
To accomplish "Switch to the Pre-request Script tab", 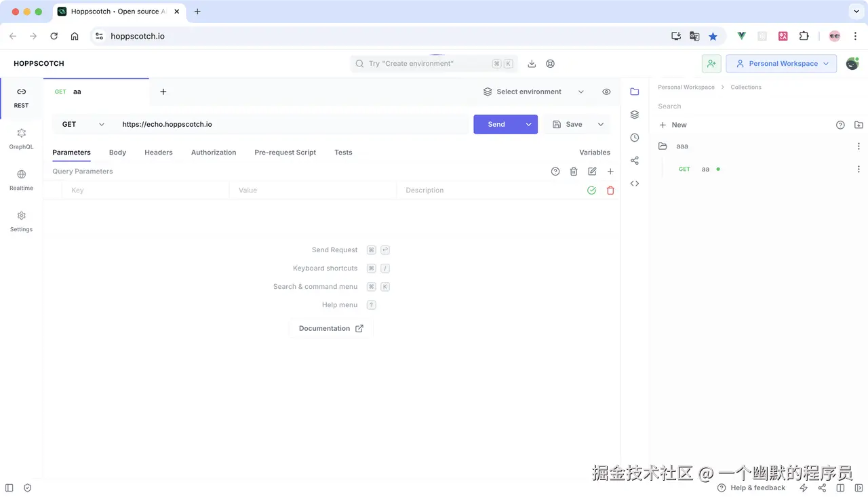I will [x=285, y=153].
